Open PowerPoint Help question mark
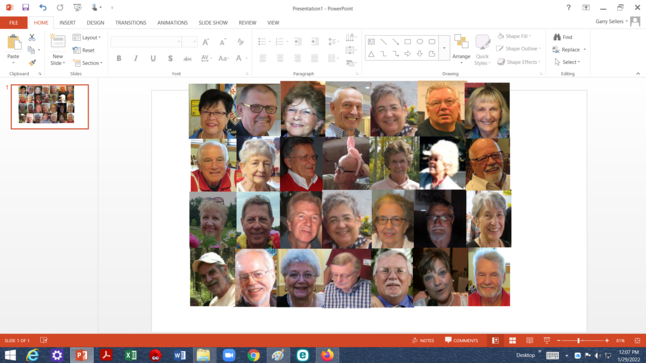This screenshot has height=363, width=646. [569, 7]
